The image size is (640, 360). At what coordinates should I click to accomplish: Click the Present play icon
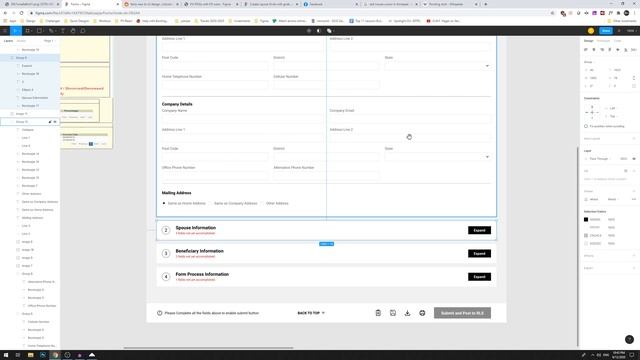[x=619, y=31]
